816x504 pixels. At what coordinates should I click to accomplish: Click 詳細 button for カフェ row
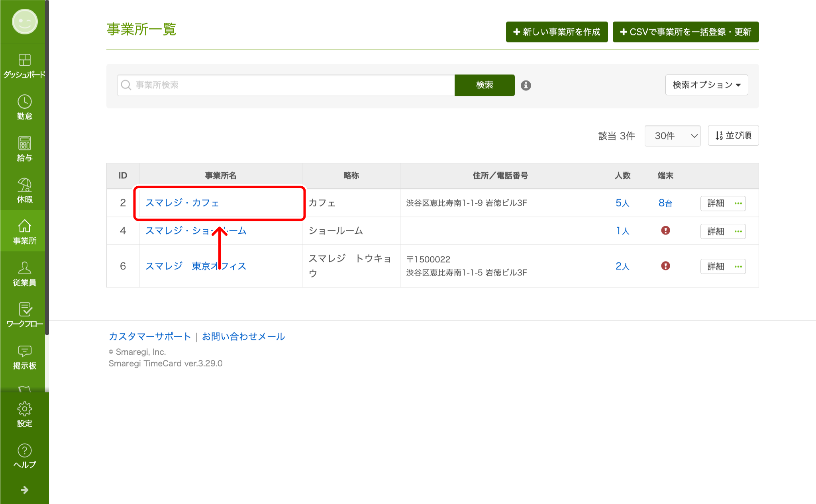click(x=716, y=203)
